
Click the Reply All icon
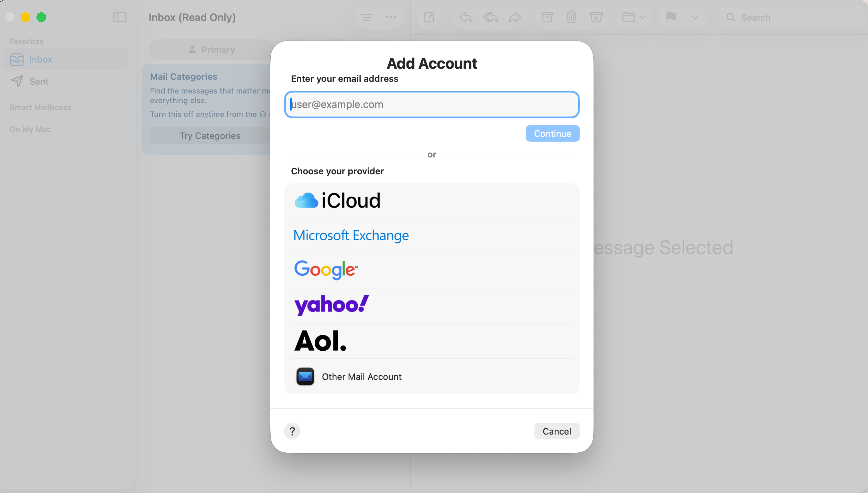pos(490,17)
